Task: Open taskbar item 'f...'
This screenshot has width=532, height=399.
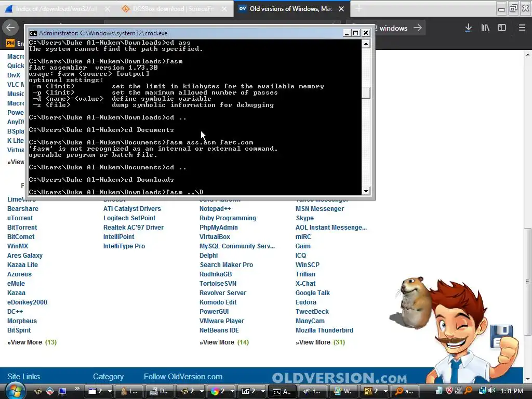Action: (313, 391)
